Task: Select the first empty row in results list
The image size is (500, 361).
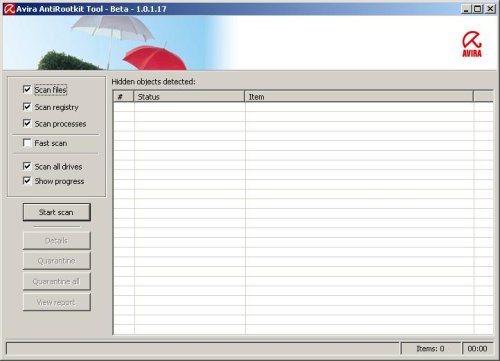Action: tap(303, 107)
